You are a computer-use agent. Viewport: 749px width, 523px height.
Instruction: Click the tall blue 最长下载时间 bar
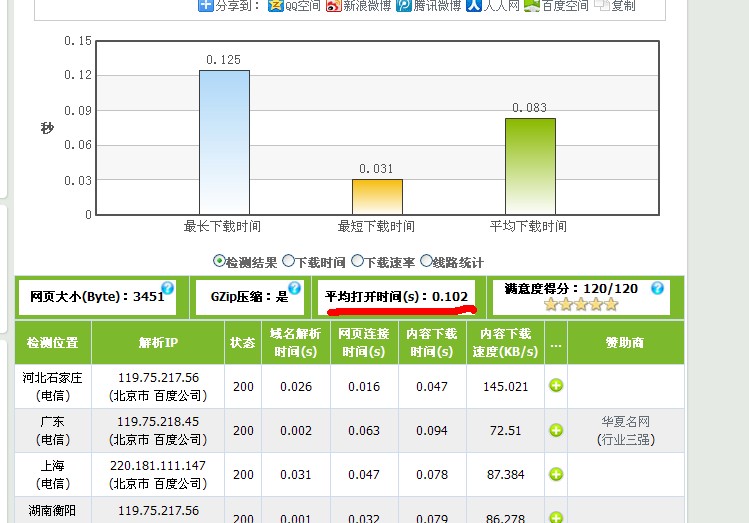[224, 140]
